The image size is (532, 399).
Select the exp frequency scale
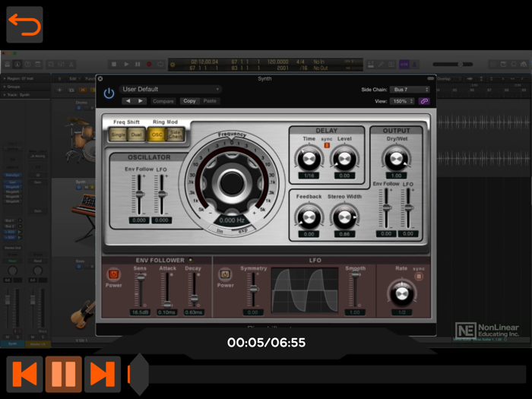(243, 231)
